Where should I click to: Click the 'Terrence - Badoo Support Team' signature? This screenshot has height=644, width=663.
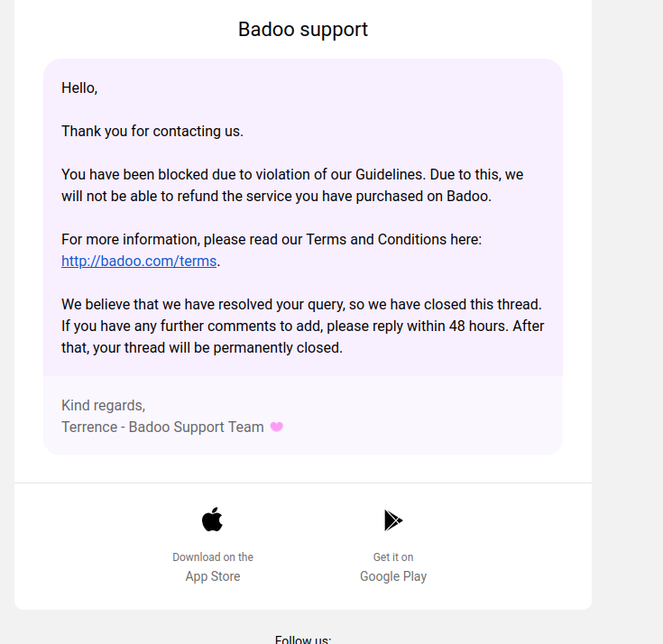(162, 427)
